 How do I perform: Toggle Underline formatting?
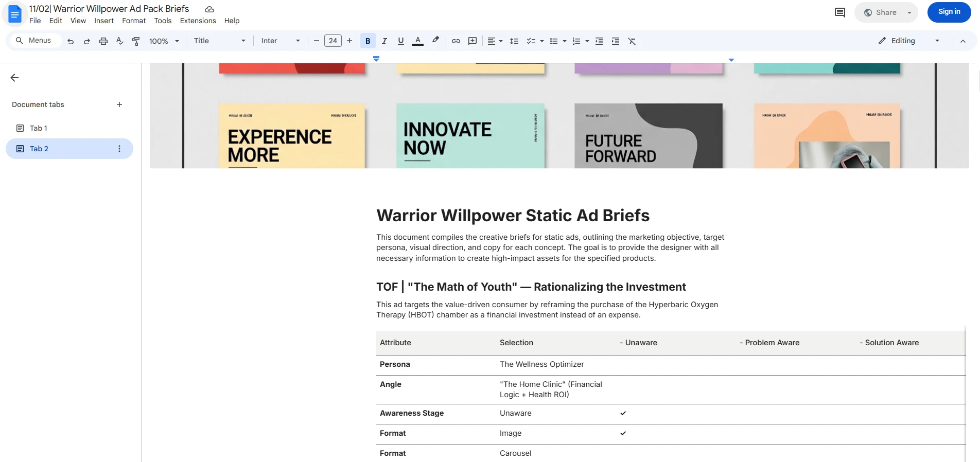[401, 41]
